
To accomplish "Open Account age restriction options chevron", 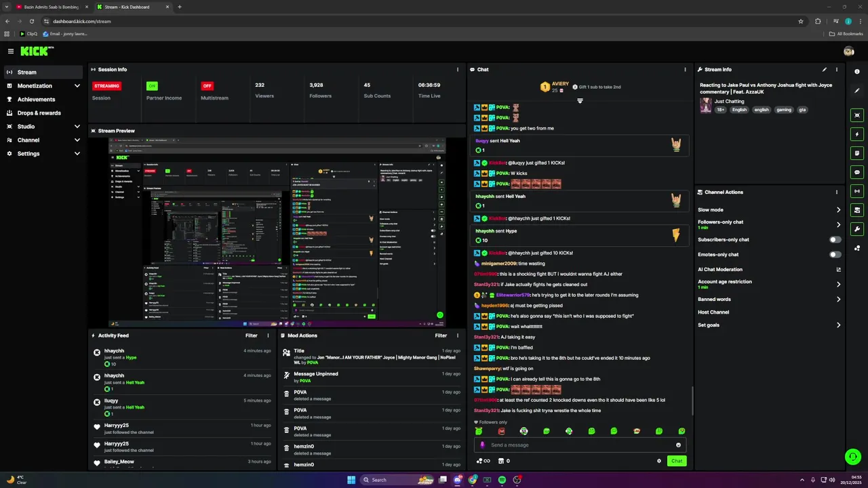I will point(838,284).
